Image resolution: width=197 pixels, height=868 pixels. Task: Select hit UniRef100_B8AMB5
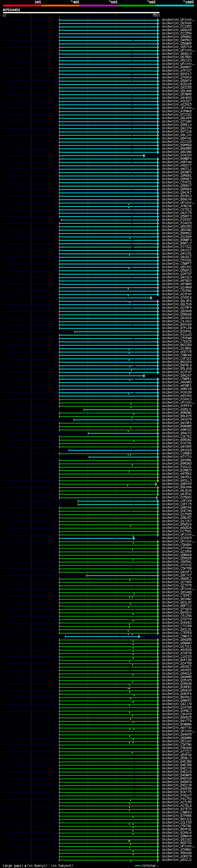tap(176, 149)
